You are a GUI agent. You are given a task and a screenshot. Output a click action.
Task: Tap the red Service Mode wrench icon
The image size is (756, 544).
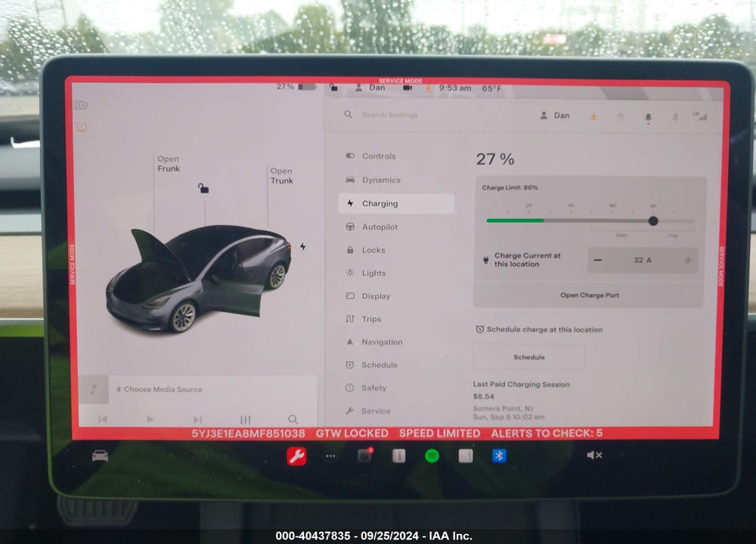coord(296,456)
